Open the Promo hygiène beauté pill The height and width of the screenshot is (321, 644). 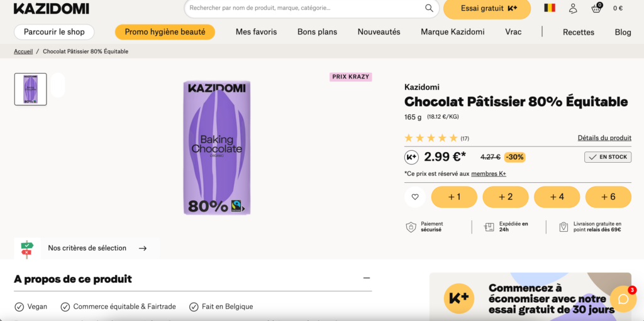[x=165, y=32]
